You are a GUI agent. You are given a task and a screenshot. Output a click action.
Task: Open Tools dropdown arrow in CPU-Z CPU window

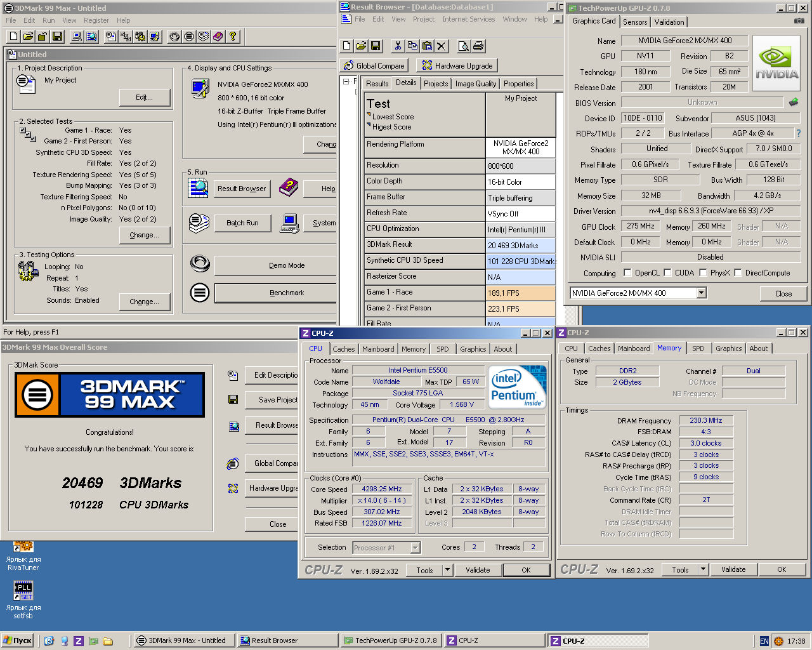coord(447,570)
